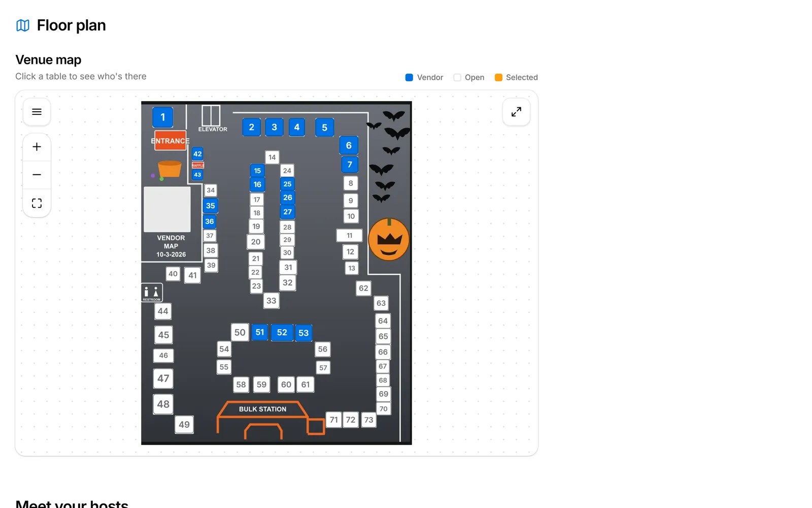The width and height of the screenshot is (812, 508).
Task: Click the ELEVATOR label
Action: click(x=213, y=130)
